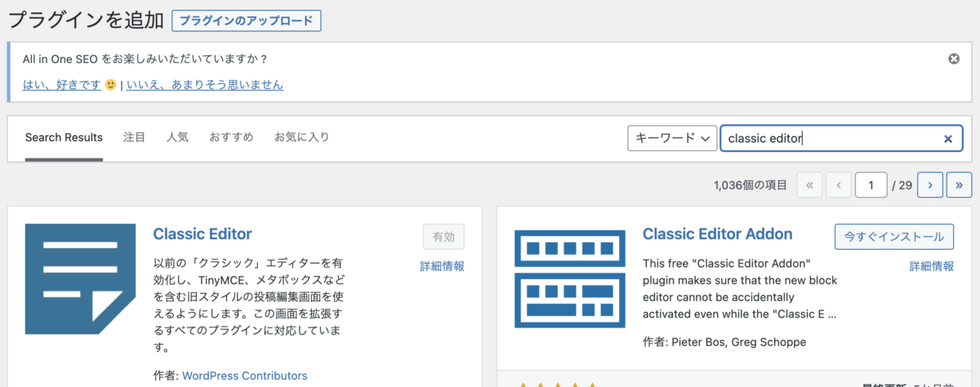Dismiss the All in One SEO notice
This screenshot has width=980, height=387.
pos(953,59)
